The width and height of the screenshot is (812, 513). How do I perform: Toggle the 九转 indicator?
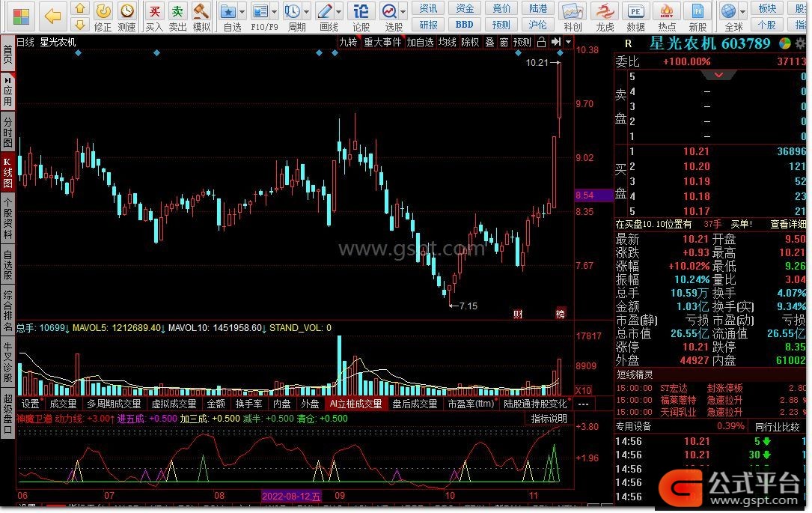348,42
